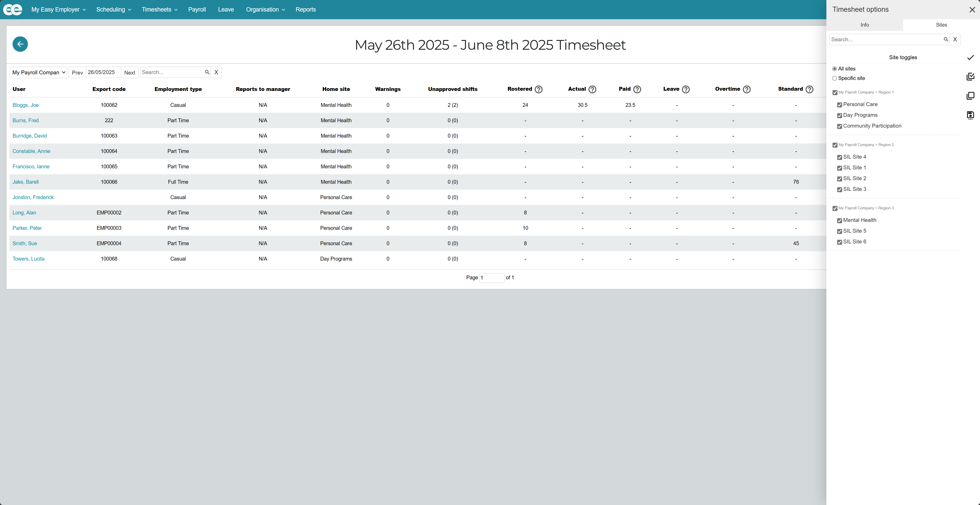980x505 pixels.
Task: Open the Standard column help icon
Action: [809, 89]
